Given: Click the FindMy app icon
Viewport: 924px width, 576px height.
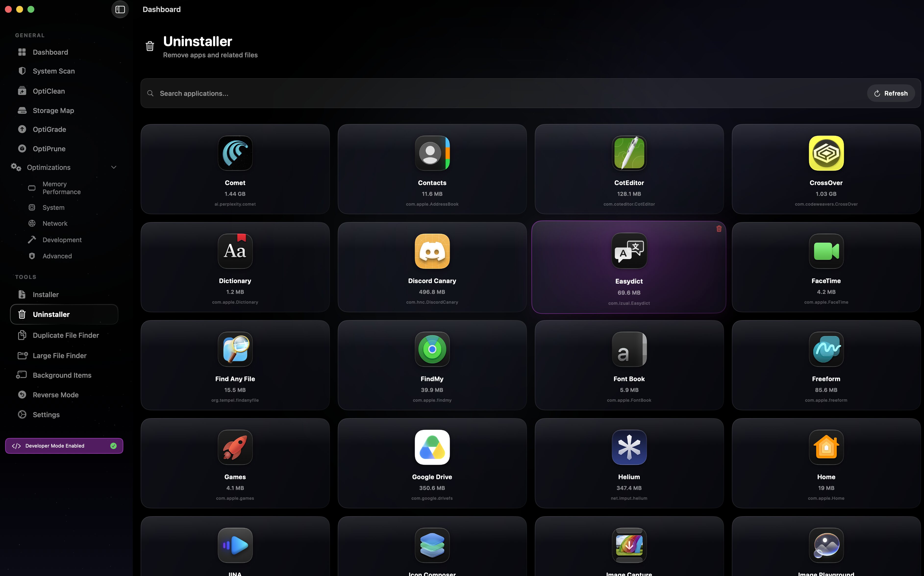Looking at the screenshot, I should [432, 349].
